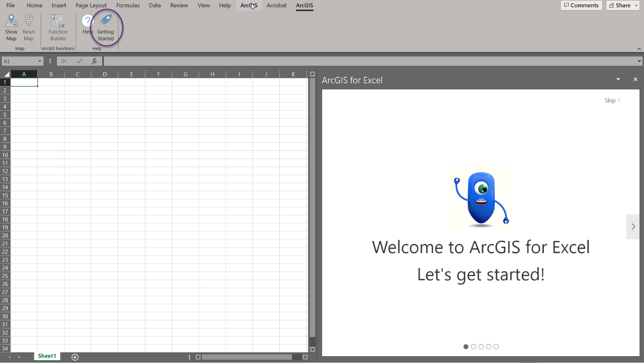Click the horizontal scrollbar thumb

(247, 357)
